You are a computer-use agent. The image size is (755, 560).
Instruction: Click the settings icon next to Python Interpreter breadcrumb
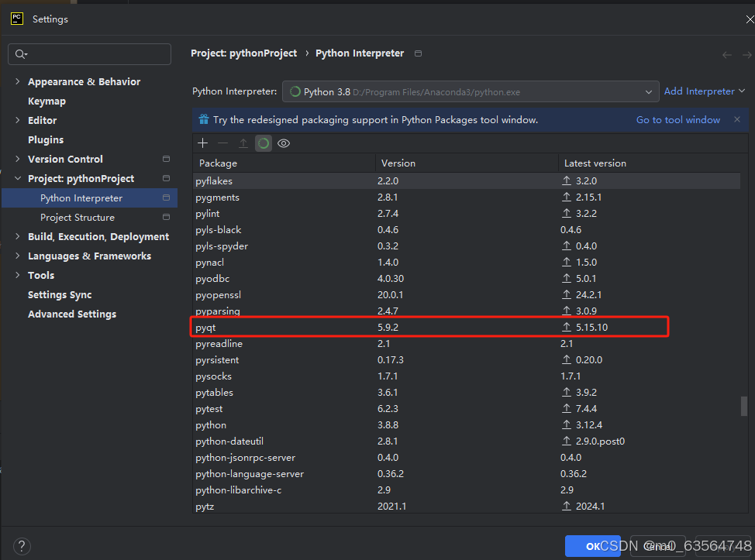point(417,53)
